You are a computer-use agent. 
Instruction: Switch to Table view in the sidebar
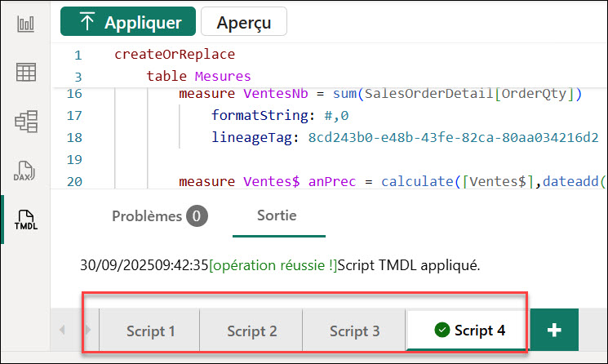(x=26, y=72)
